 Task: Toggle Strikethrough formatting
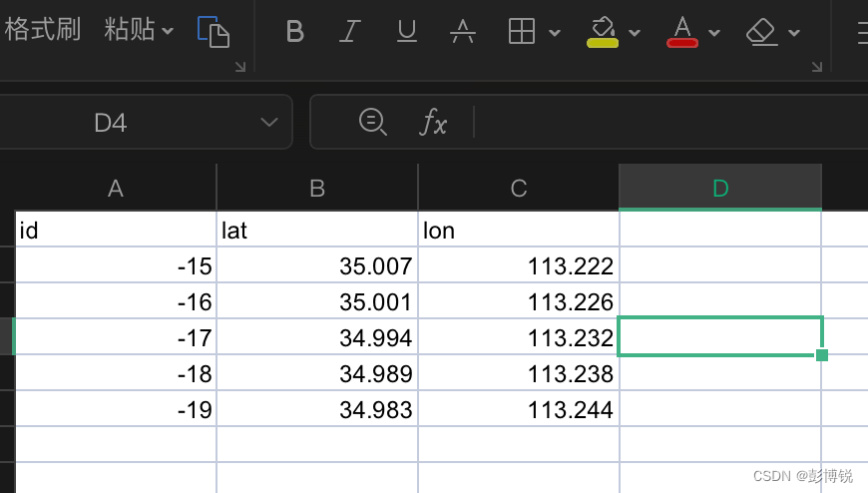click(x=463, y=31)
